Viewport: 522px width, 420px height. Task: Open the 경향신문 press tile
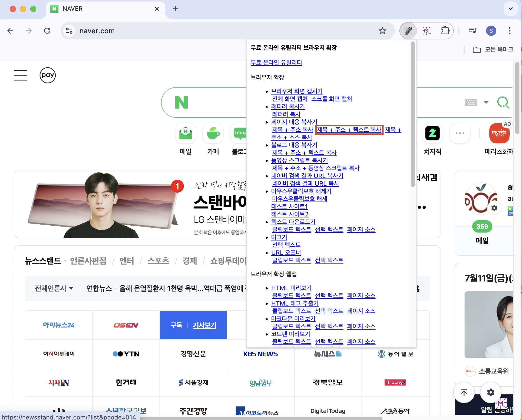coord(193,354)
